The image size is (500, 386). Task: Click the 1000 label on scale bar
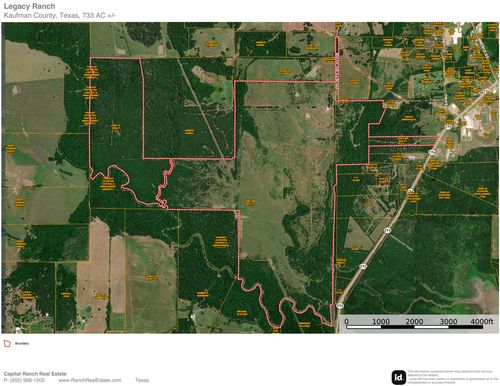[x=381, y=321]
